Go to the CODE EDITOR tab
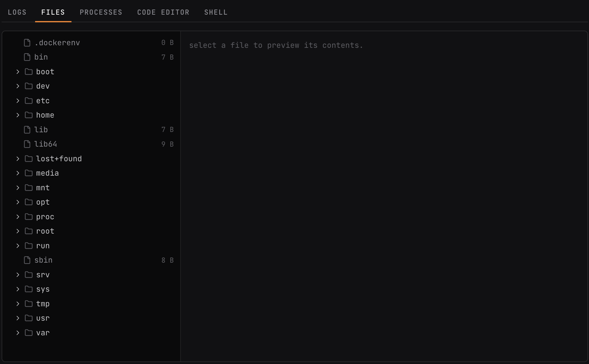The width and height of the screenshot is (589, 364). [163, 12]
